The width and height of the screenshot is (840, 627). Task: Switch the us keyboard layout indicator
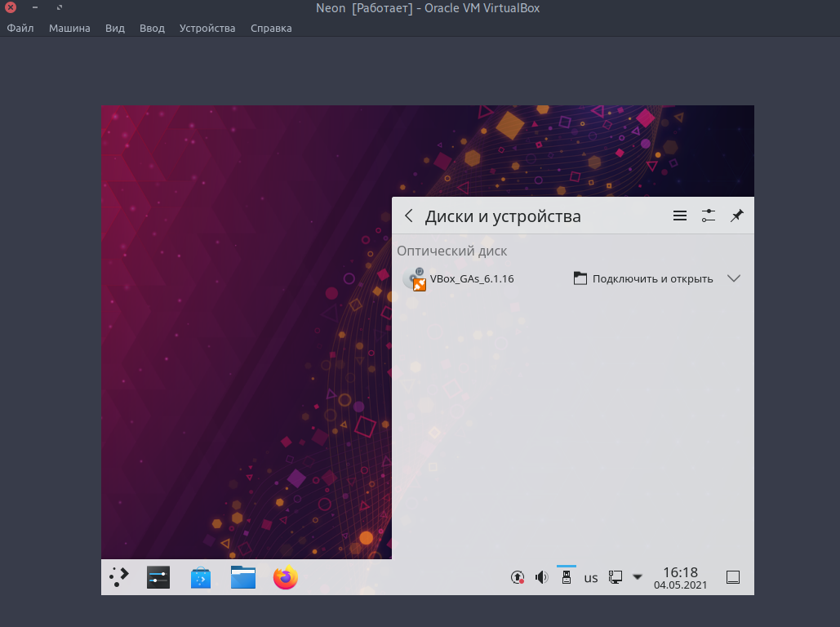click(x=590, y=577)
